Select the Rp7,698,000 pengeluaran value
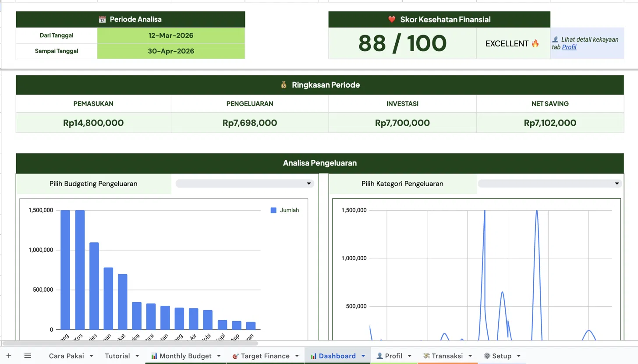This screenshot has width=638, height=364. point(250,123)
